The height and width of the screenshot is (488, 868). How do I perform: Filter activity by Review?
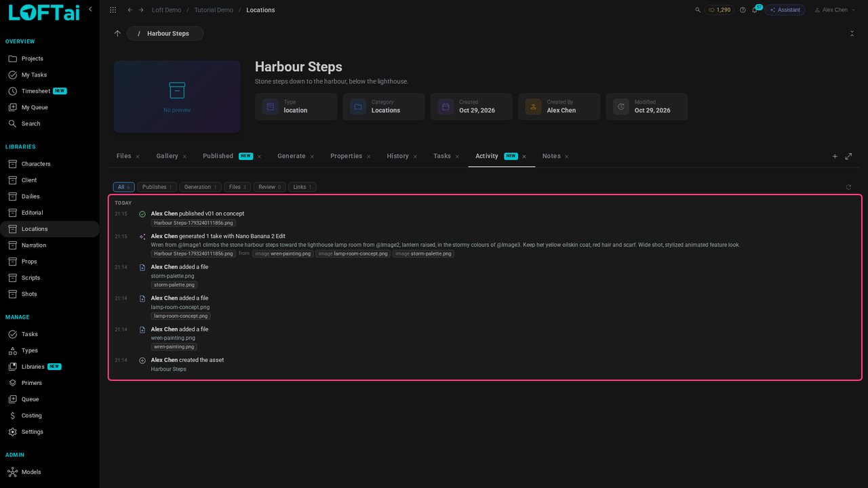(x=270, y=187)
